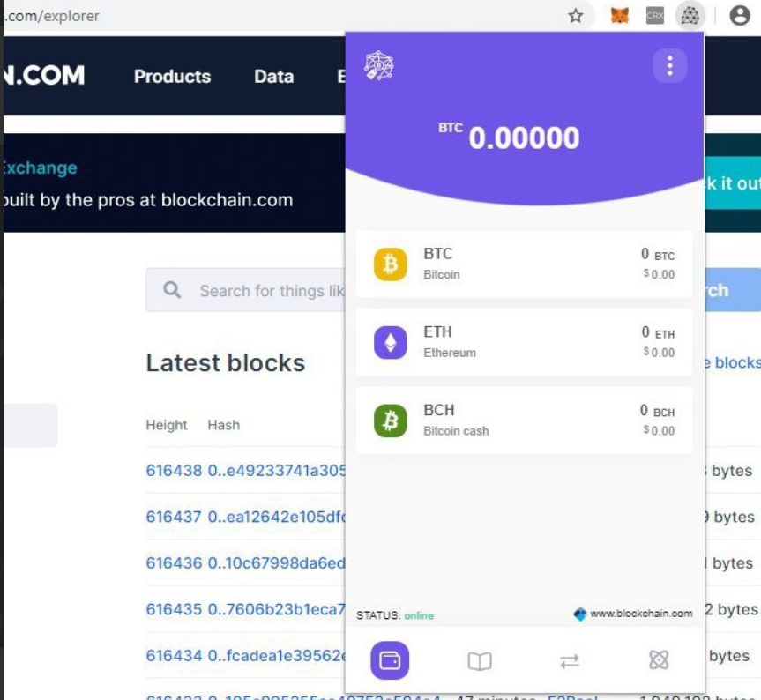
Task: Bookmark this page with the star icon
Action: [x=576, y=16]
